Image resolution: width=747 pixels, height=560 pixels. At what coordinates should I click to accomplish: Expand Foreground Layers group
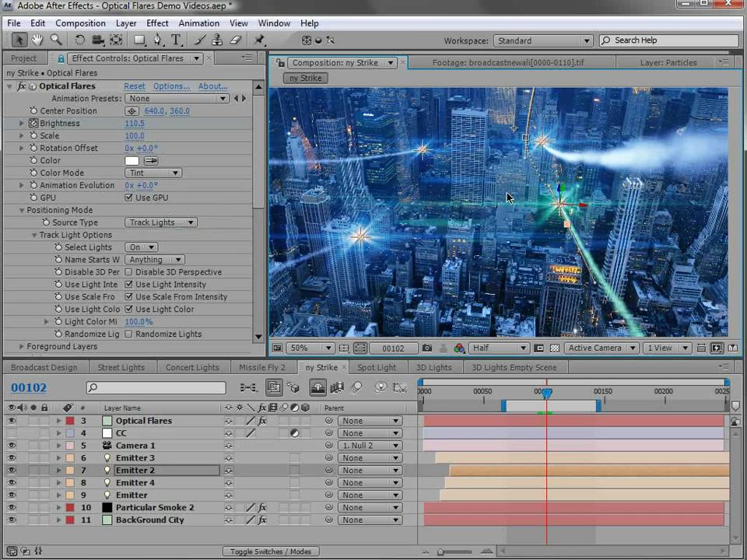coord(22,346)
